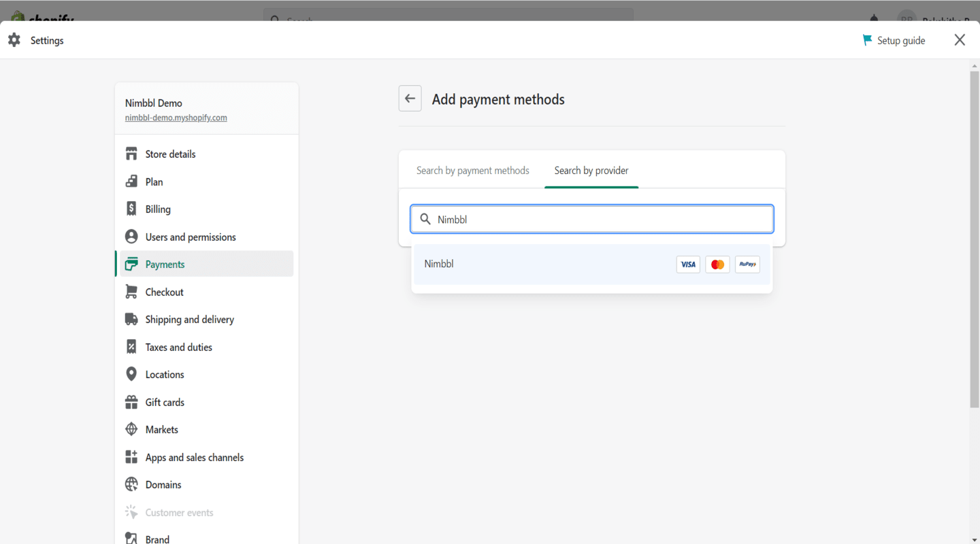Image resolution: width=980 pixels, height=544 pixels.
Task: Click the Nimbbl Demo store name
Action: coord(153,103)
